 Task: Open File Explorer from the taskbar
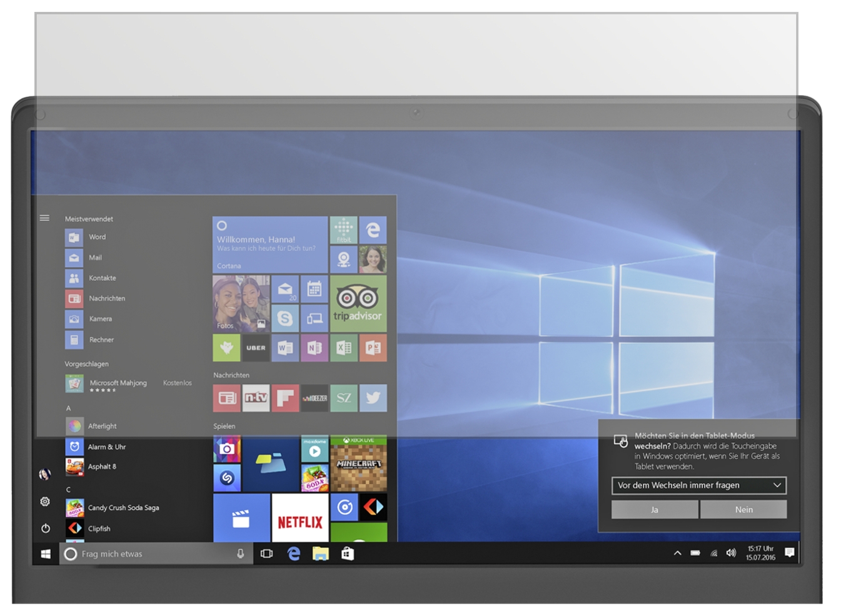321,553
